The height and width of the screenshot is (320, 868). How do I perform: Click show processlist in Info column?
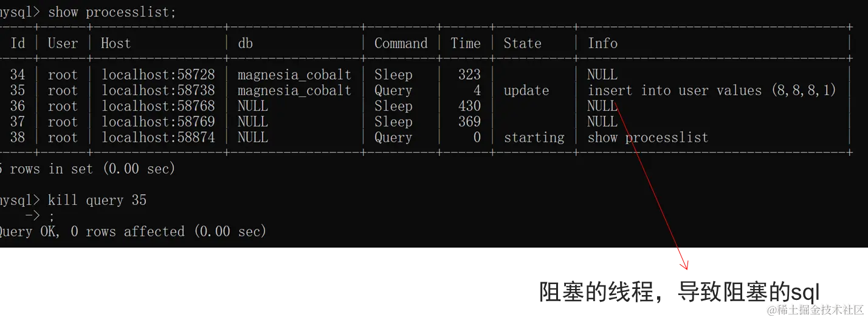(648, 137)
